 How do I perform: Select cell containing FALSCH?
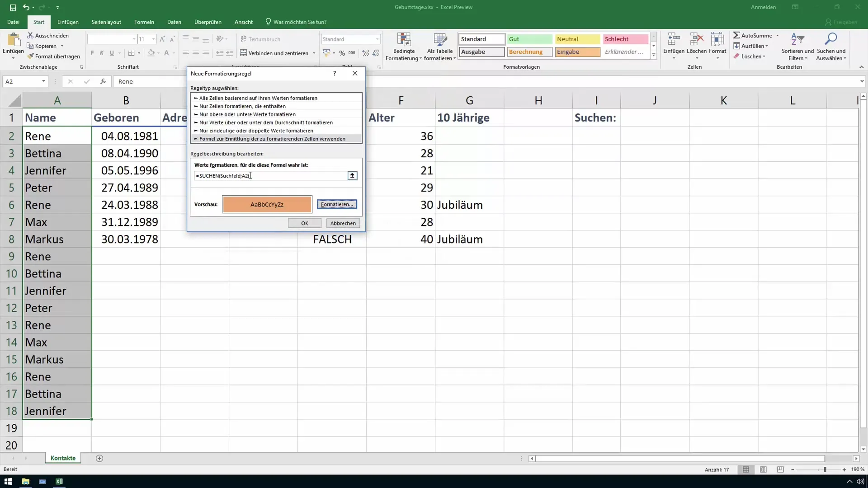(x=332, y=239)
